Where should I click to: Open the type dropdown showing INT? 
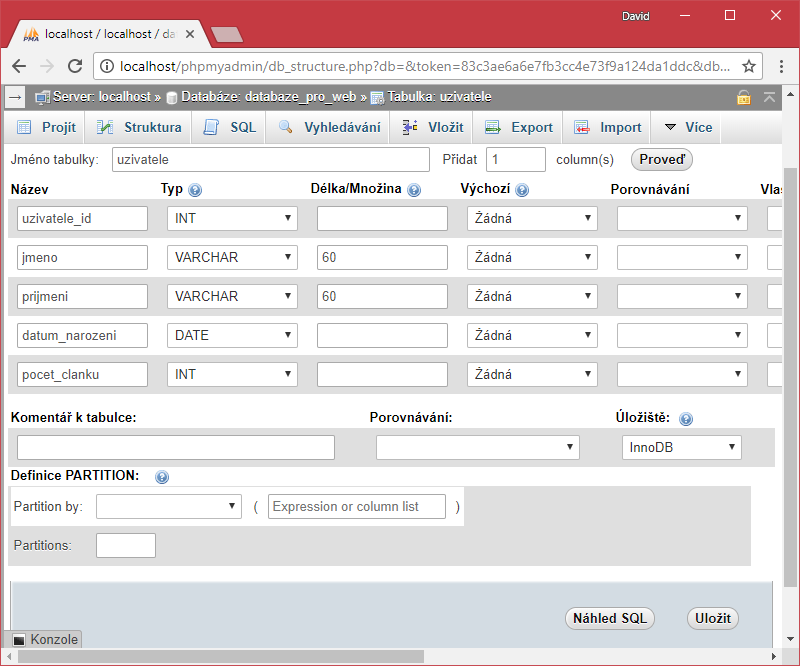tap(231, 218)
